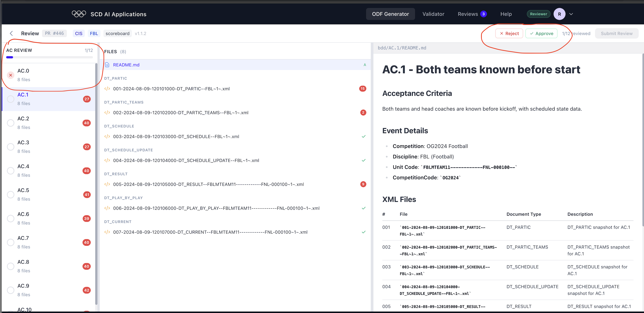644x313 pixels.
Task: Click the PR #446 tag
Action: [x=54, y=33]
